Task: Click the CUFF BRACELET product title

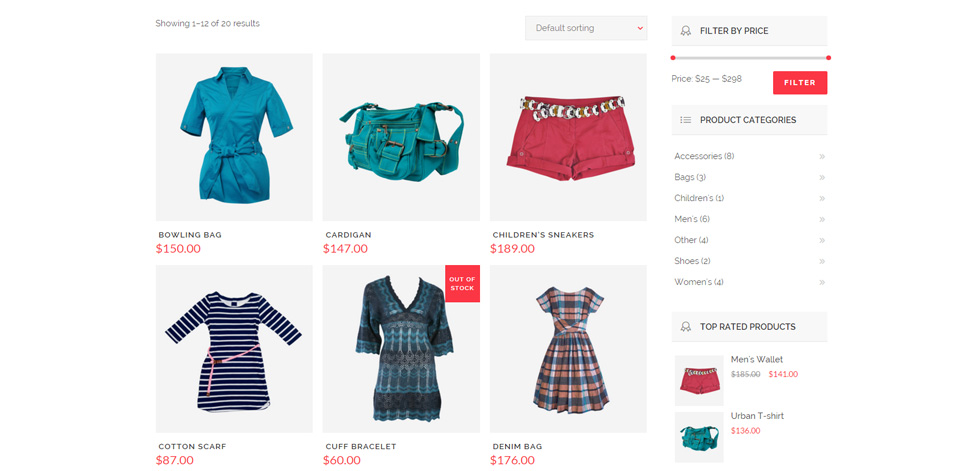Action: pyautogui.click(x=361, y=447)
